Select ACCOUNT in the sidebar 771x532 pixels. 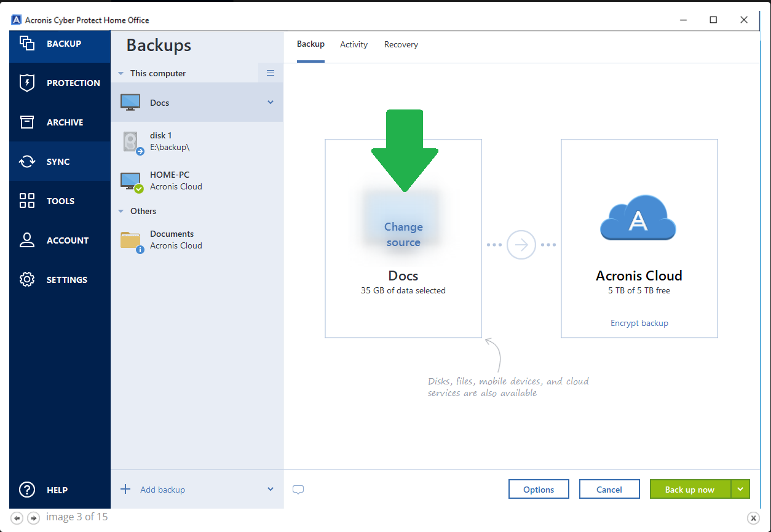pos(60,240)
